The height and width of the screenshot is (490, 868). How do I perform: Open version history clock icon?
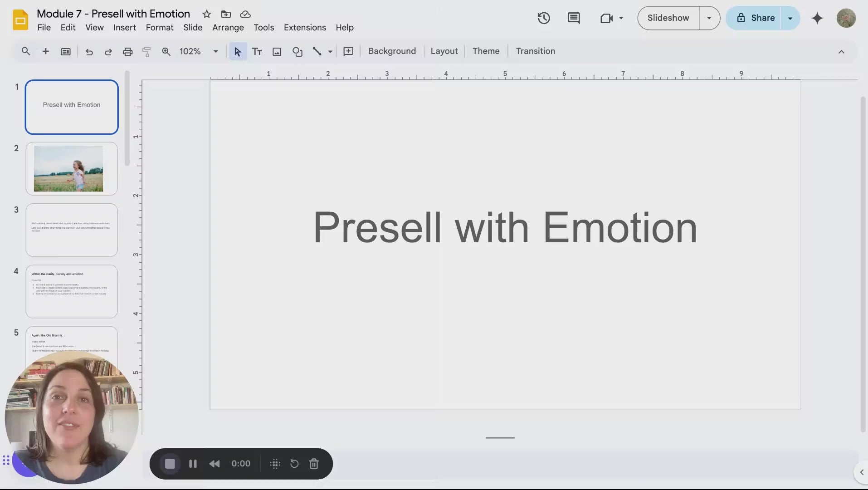tap(543, 18)
